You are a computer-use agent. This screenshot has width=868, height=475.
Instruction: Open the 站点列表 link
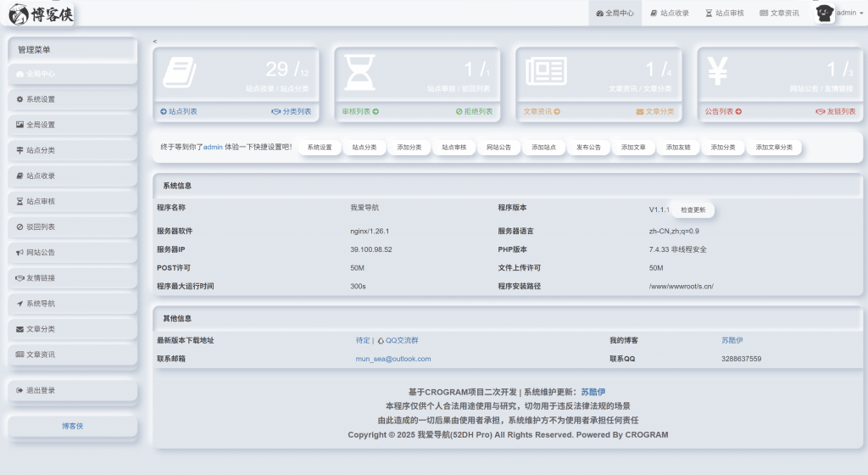point(179,111)
